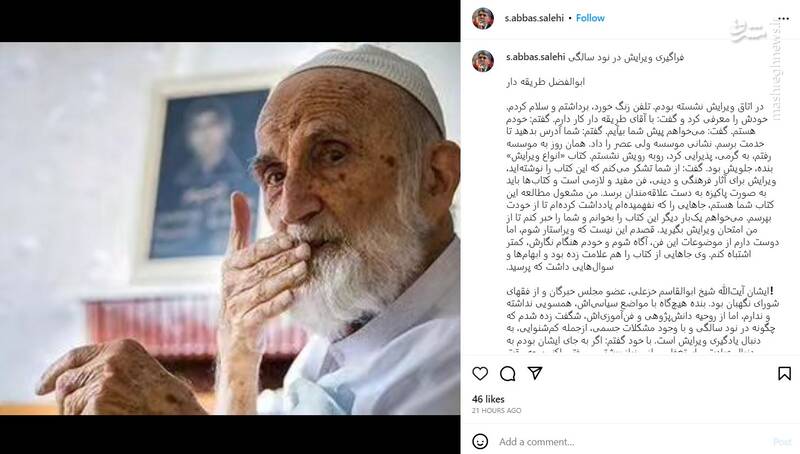Click the photo of the elderly bearded man
The height and width of the screenshot is (454, 800).
(x=230, y=228)
